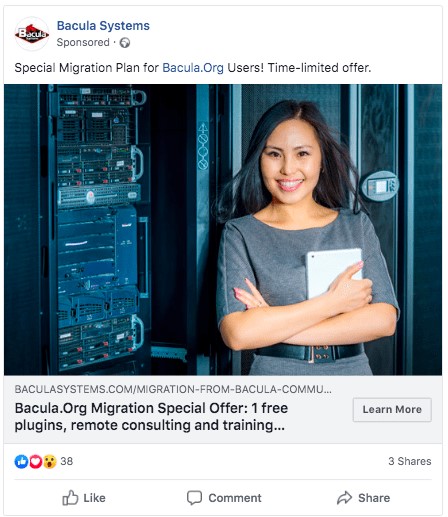
Task: View the 3 Shares count
Action: [x=410, y=461]
